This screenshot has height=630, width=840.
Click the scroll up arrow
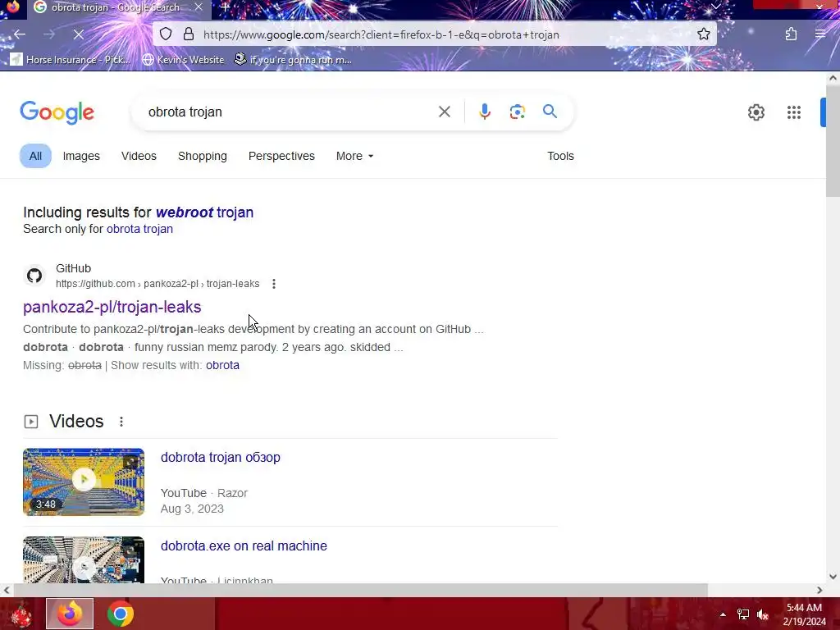click(x=833, y=78)
